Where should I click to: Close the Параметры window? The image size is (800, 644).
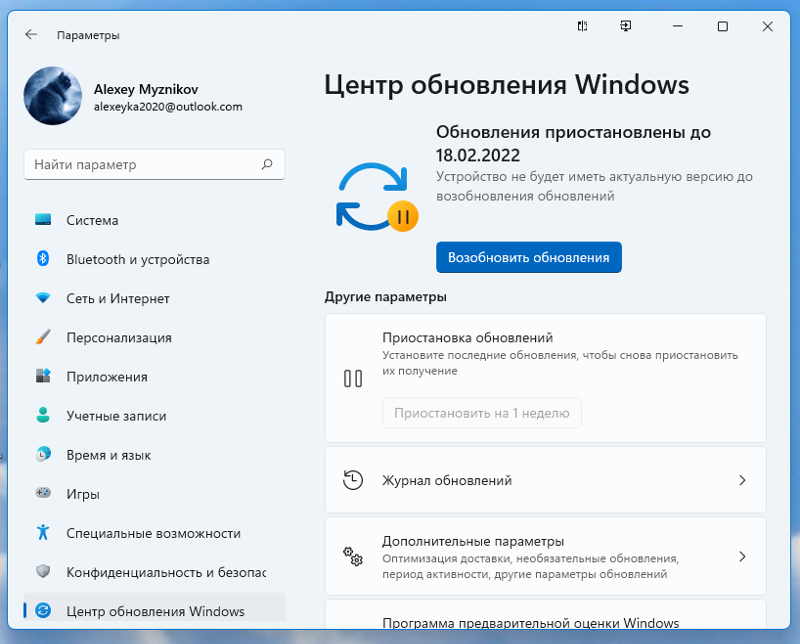click(x=767, y=26)
